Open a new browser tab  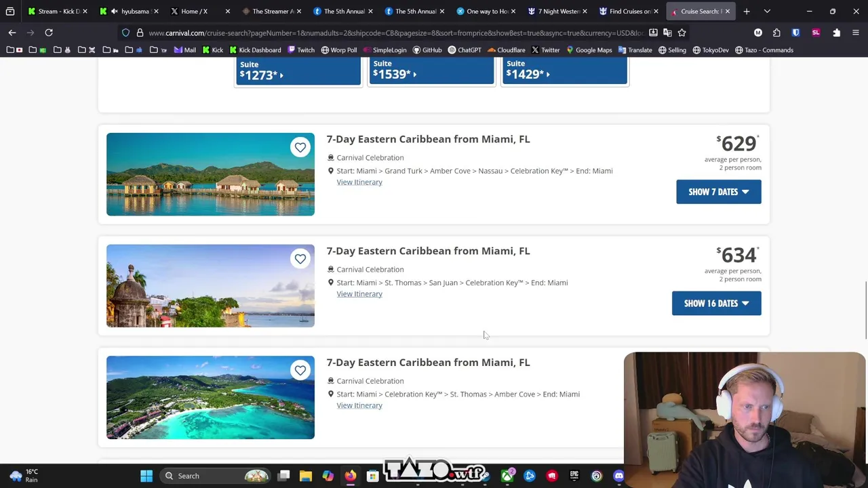click(x=747, y=11)
